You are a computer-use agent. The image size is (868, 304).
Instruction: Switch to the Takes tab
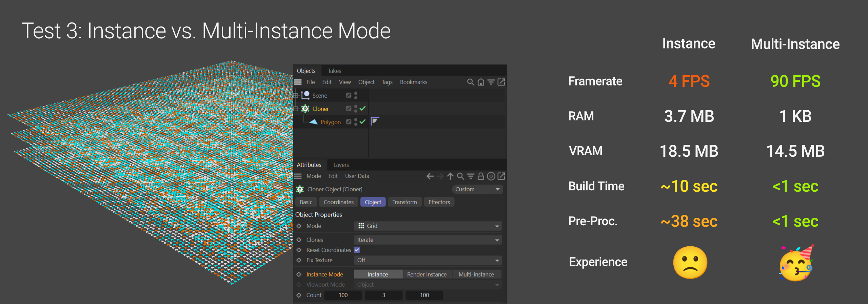(334, 71)
